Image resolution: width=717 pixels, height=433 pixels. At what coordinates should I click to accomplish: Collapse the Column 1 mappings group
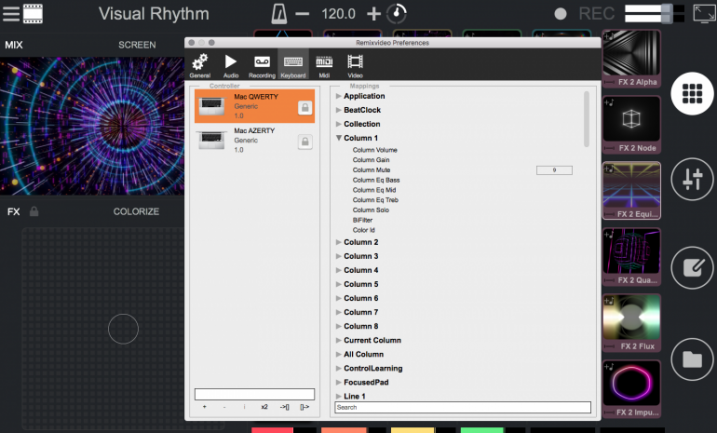tap(339, 138)
